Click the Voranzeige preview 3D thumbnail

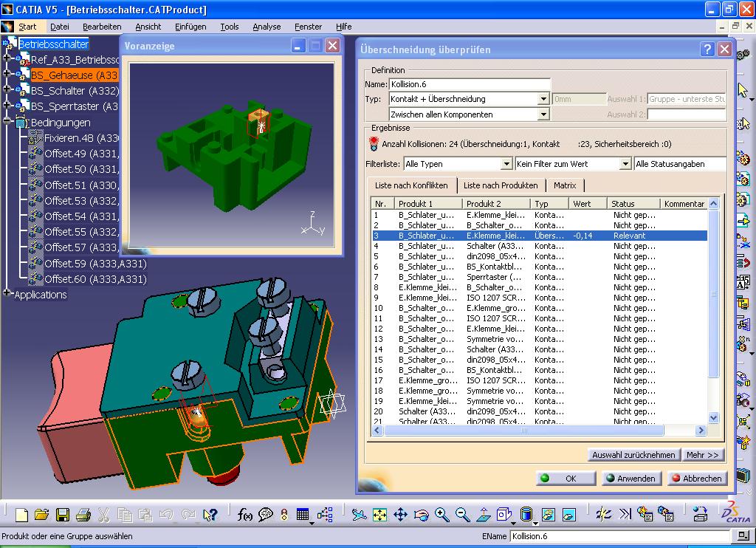[x=231, y=155]
